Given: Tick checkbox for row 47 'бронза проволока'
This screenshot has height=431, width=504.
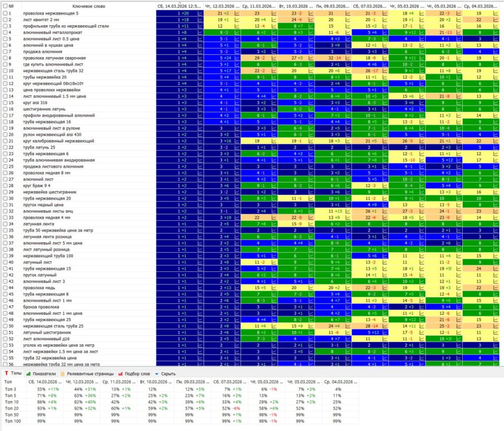Looking at the screenshot, I should (x=5, y=307).
